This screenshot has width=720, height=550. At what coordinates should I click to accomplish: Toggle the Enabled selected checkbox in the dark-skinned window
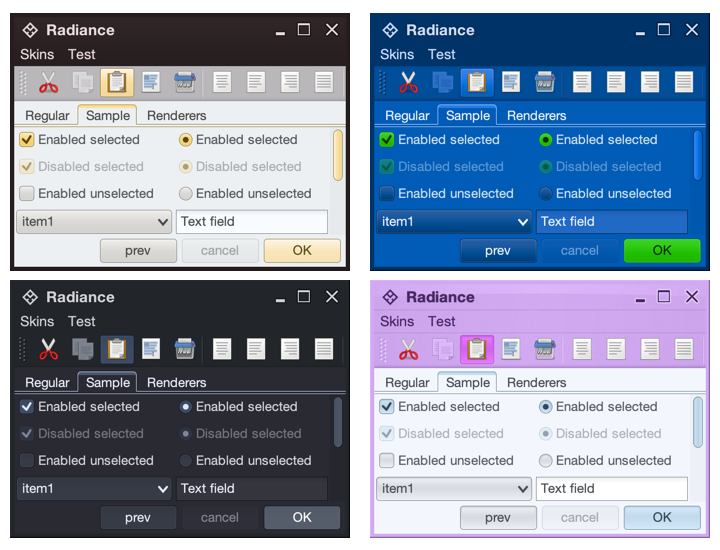27,406
